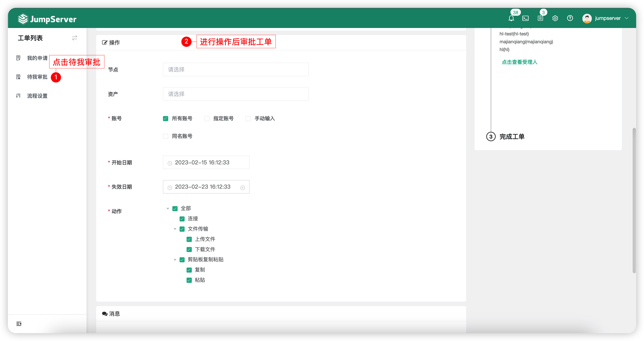Click the page vertical scrollbar
This screenshot has height=341, width=644.
click(x=634, y=200)
